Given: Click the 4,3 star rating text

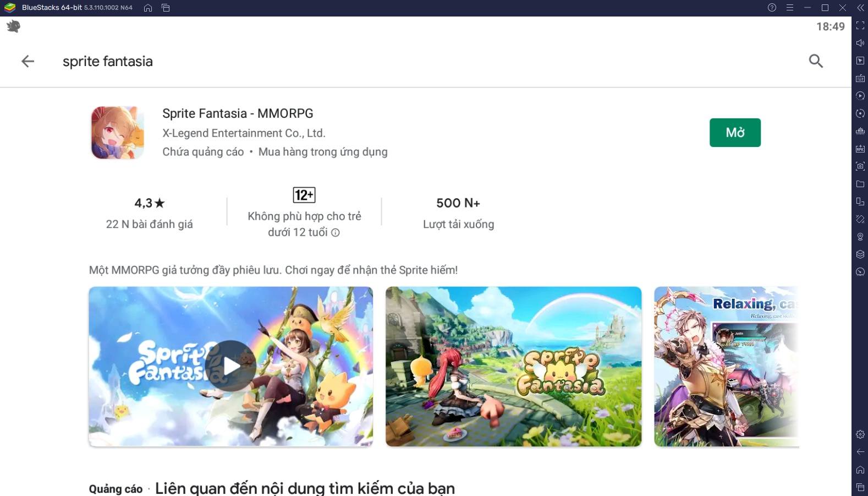Looking at the screenshot, I should click(149, 203).
